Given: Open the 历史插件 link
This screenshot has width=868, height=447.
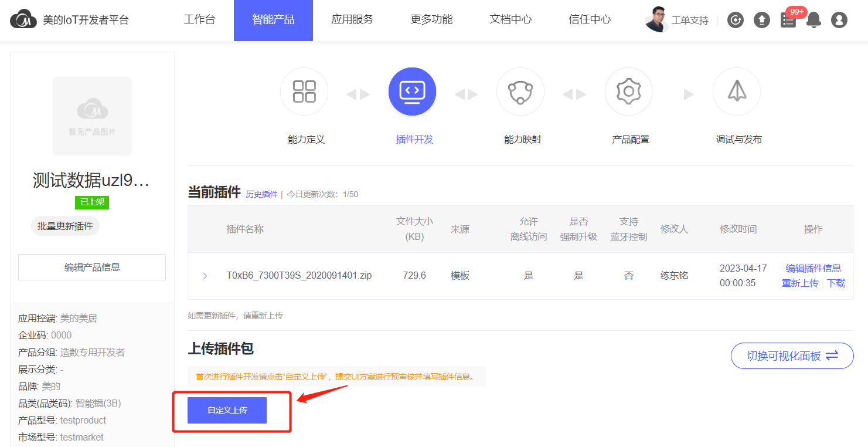Looking at the screenshot, I should (261, 194).
